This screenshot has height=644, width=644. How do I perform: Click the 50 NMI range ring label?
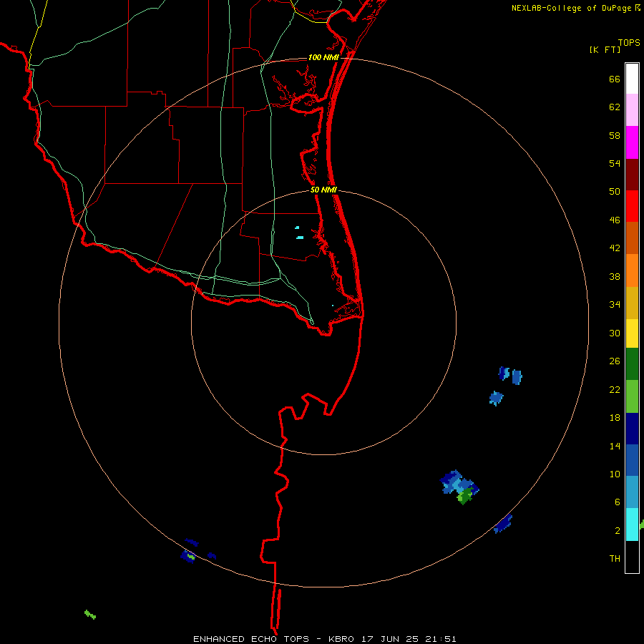point(323,190)
